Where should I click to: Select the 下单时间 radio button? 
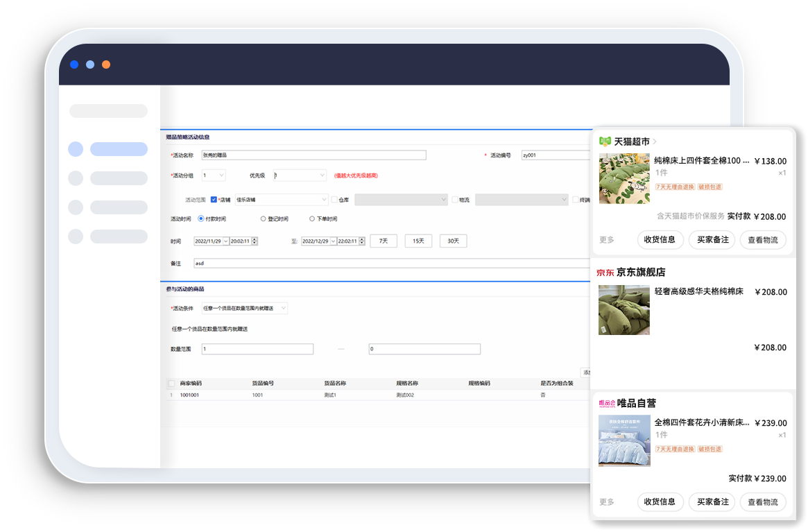(312, 218)
